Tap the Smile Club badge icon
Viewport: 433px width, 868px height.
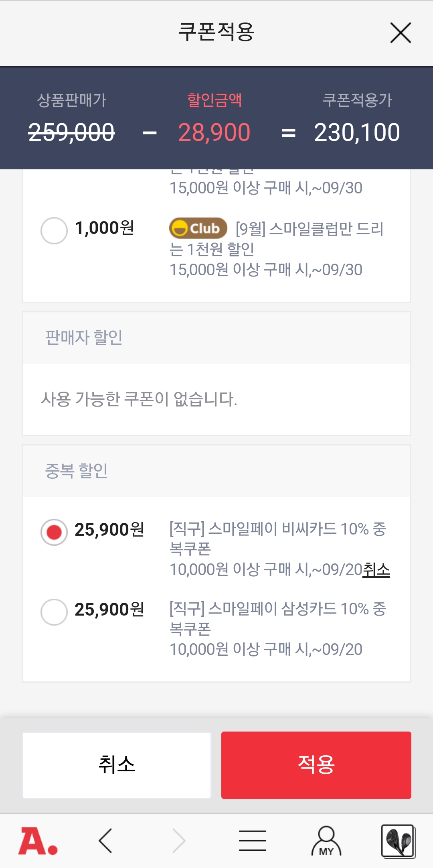tap(198, 228)
